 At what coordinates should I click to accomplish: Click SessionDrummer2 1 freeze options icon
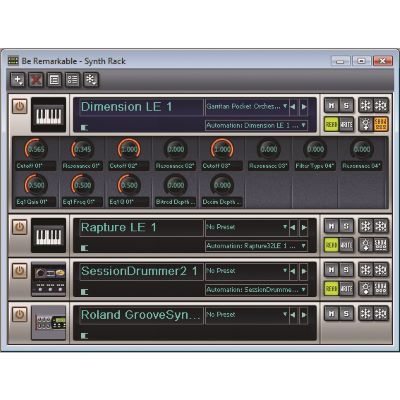(381, 270)
